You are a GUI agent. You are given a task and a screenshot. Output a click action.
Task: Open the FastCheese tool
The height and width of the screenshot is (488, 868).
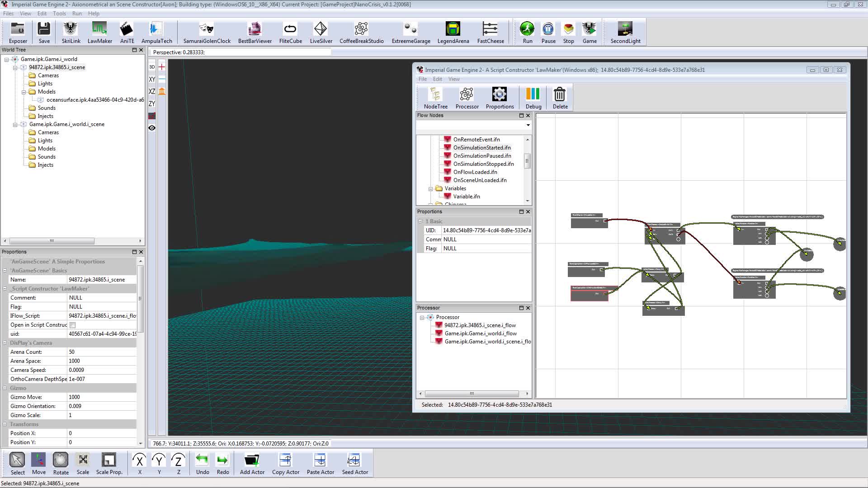490,33
